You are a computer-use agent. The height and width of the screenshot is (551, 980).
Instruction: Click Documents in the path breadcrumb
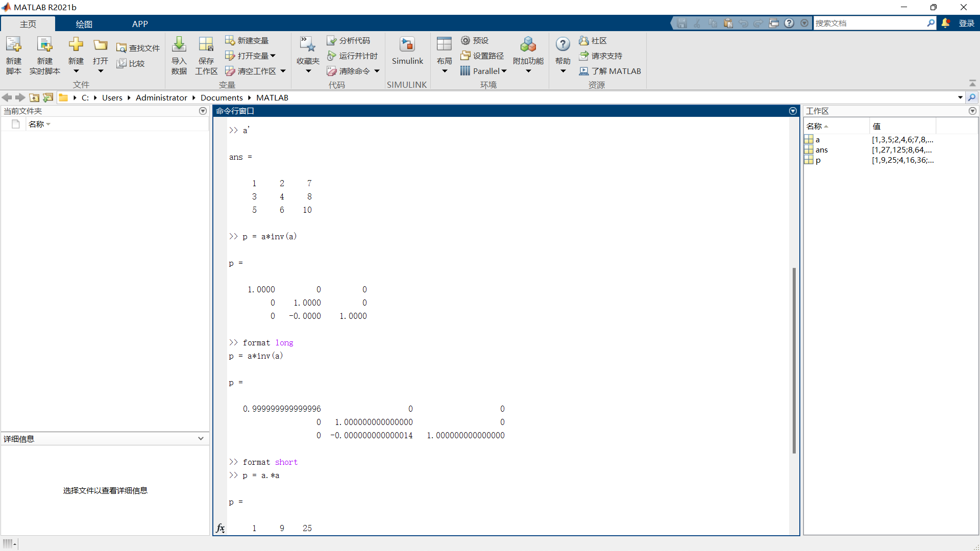tap(222, 97)
